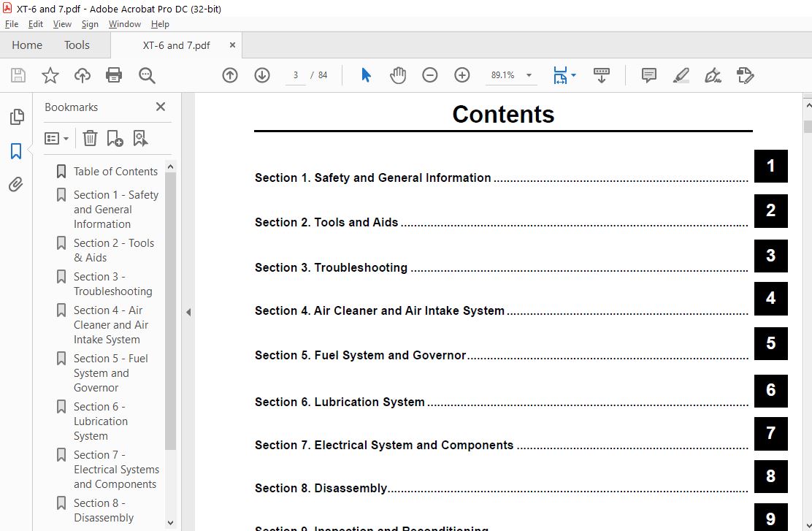The width and height of the screenshot is (812, 531).
Task: Add a sticky note comment
Action: [x=649, y=76]
